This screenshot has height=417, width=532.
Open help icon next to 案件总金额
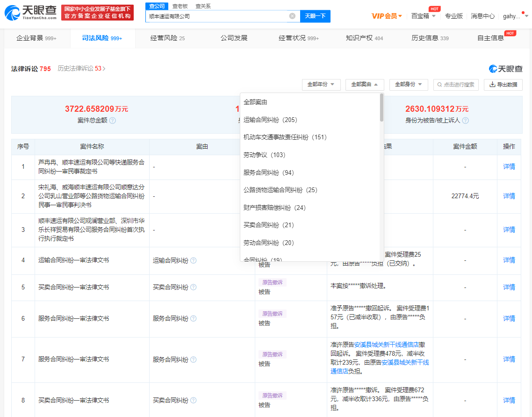(113, 121)
